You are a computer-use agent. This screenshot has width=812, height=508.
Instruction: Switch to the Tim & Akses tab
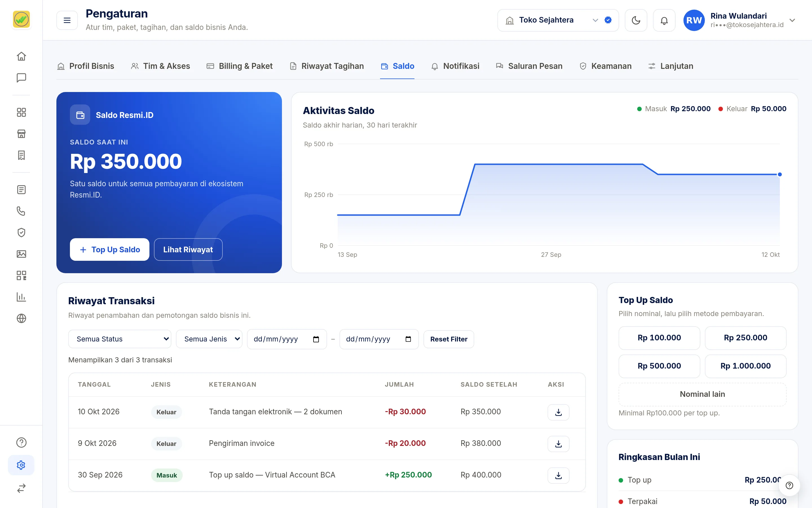160,66
